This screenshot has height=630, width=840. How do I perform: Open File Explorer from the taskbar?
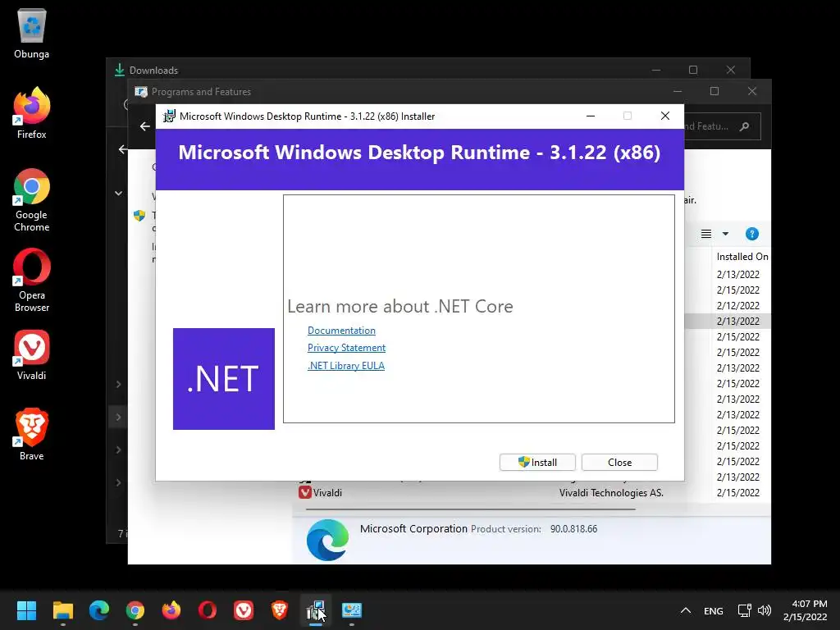(x=62, y=610)
